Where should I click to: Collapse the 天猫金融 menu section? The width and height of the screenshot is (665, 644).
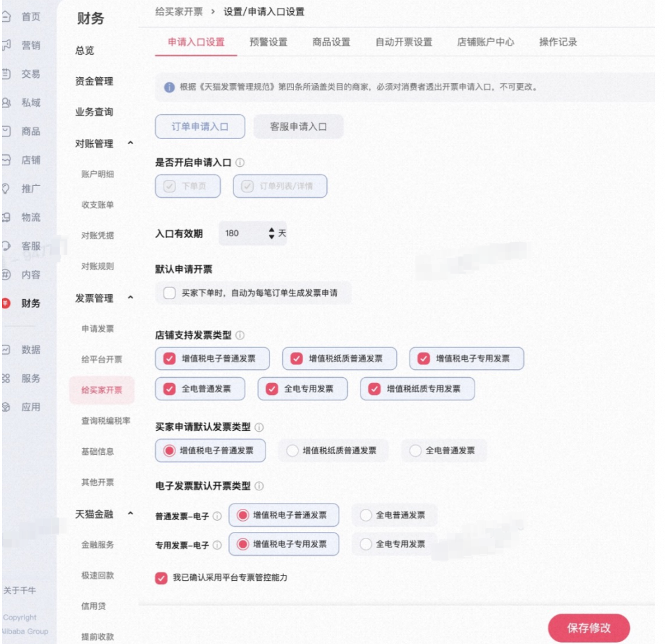(x=130, y=513)
